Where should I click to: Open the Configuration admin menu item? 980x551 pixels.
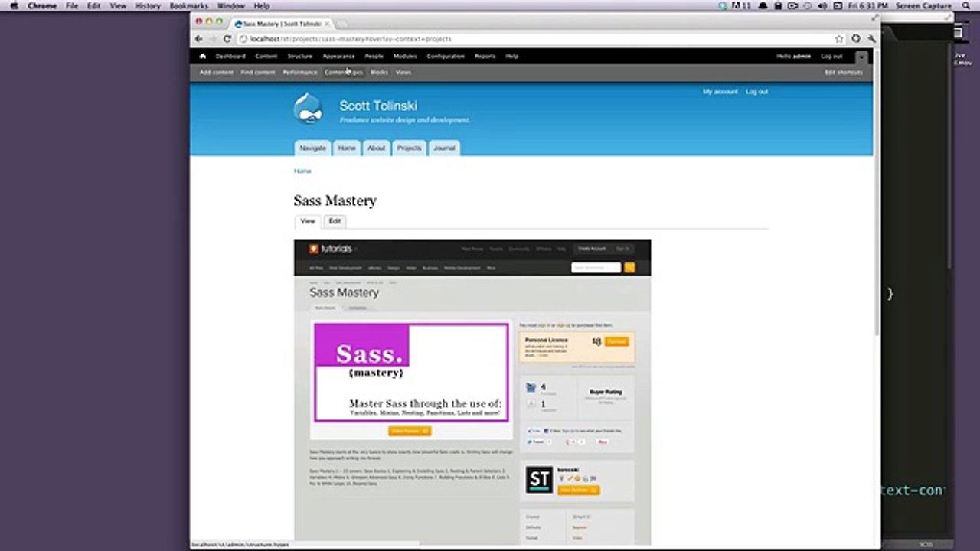(446, 56)
